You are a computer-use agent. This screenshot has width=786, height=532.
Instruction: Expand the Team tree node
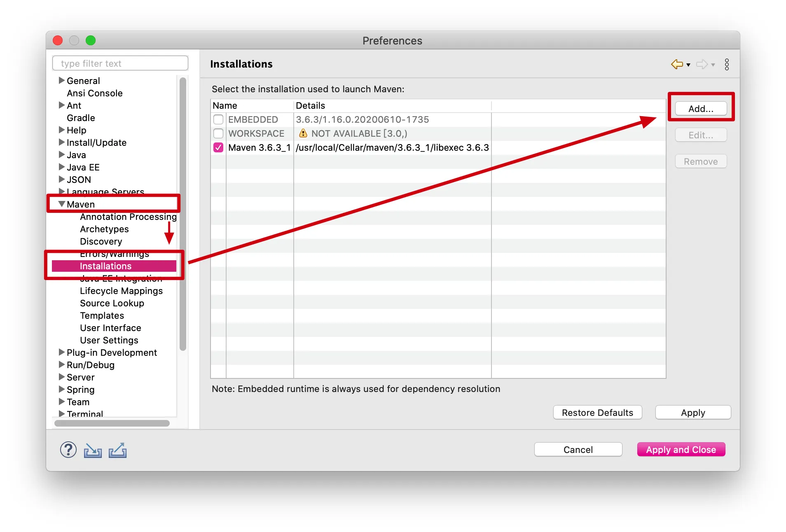[62, 401]
